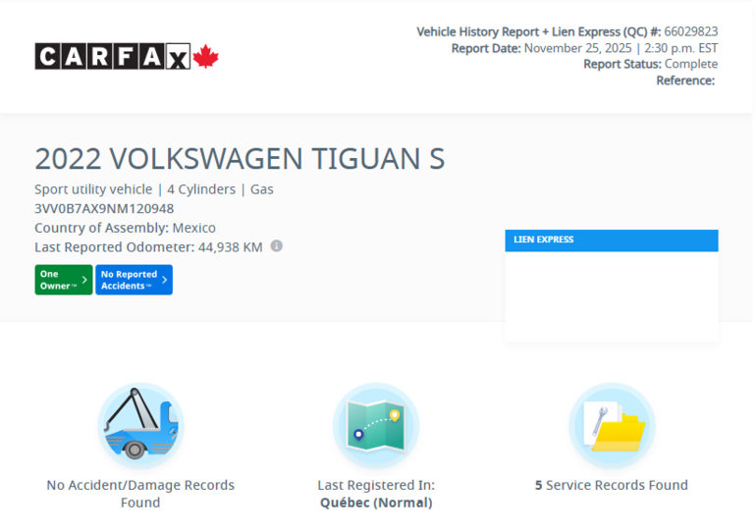756x532 pixels.
Task: Click the map registration icon
Action: coord(376,425)
